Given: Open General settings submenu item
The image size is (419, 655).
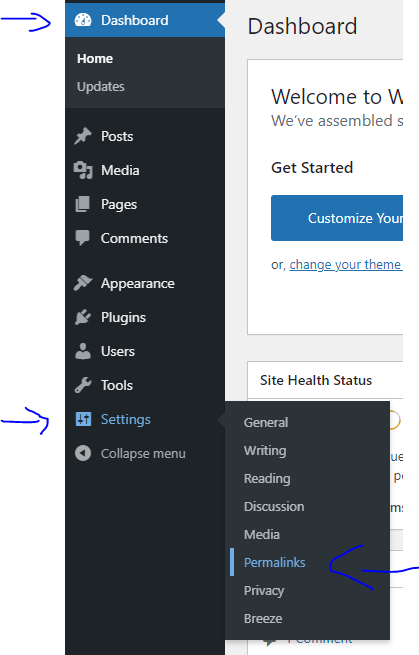Looking at the screenshot, I should pos(266,422).
